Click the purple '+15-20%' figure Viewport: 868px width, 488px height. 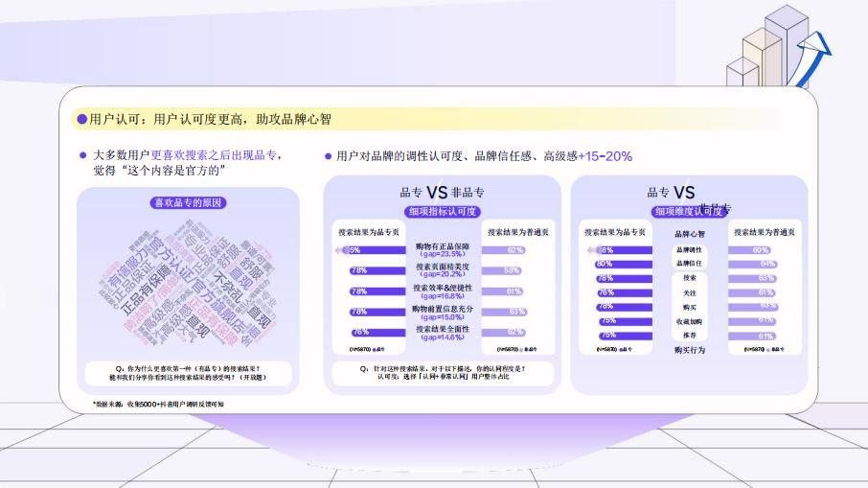[x=605, y=156]
